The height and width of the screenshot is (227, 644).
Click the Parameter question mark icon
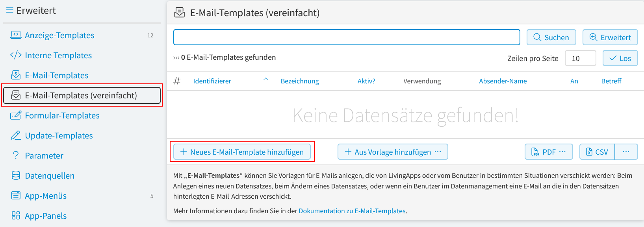click(16, 155)
